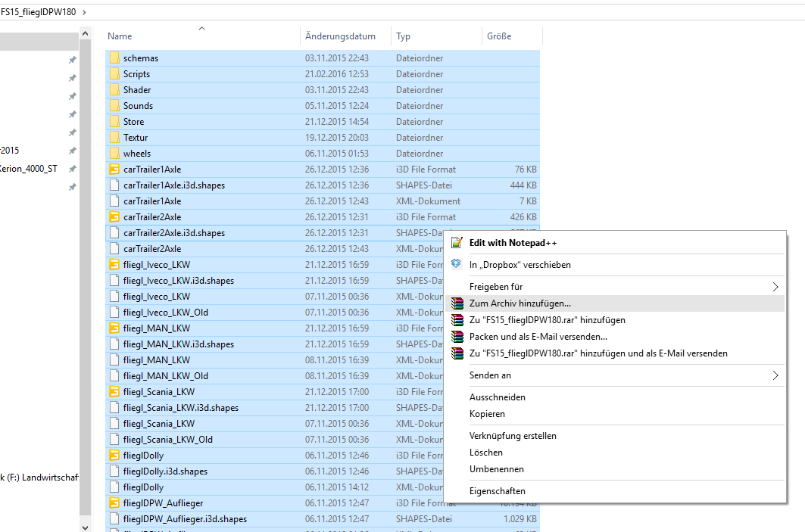805x532 pixels.
Task: Click the fliegl_Scania_LKW i3D file icon
Action: tap(114, 392)
